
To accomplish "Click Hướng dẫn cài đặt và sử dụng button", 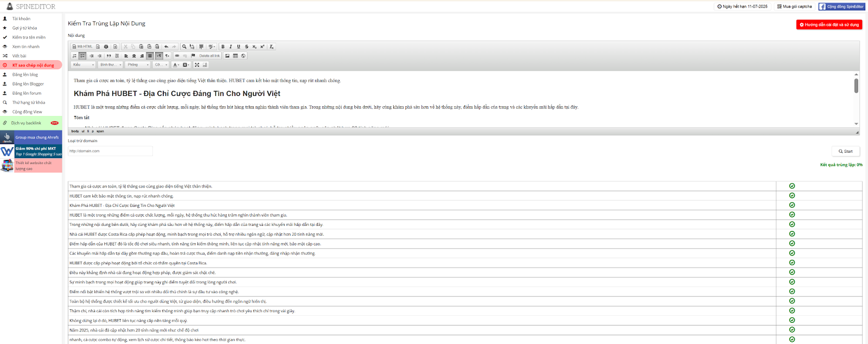I will point(829,24).
